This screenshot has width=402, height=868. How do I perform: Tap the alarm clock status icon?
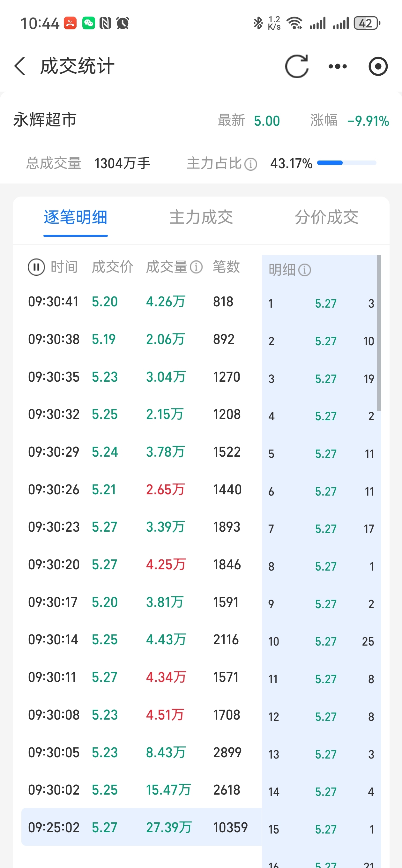point(123,23)
